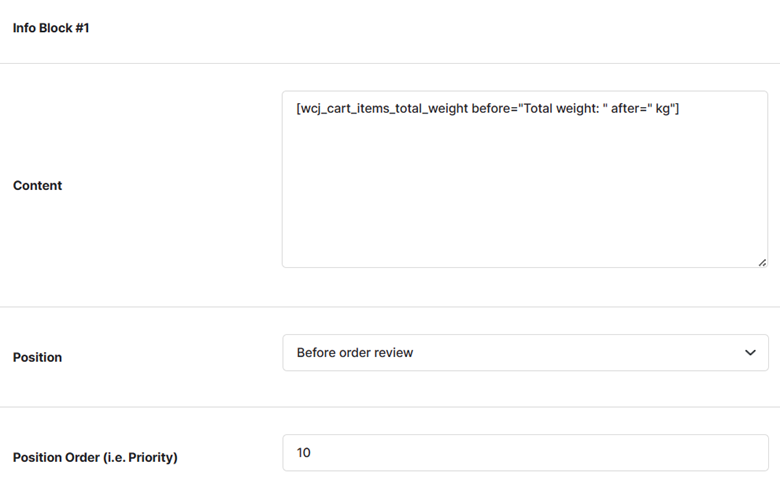Click into the Position Order priority field
780x502 pixels.
(x=525, y=453)
